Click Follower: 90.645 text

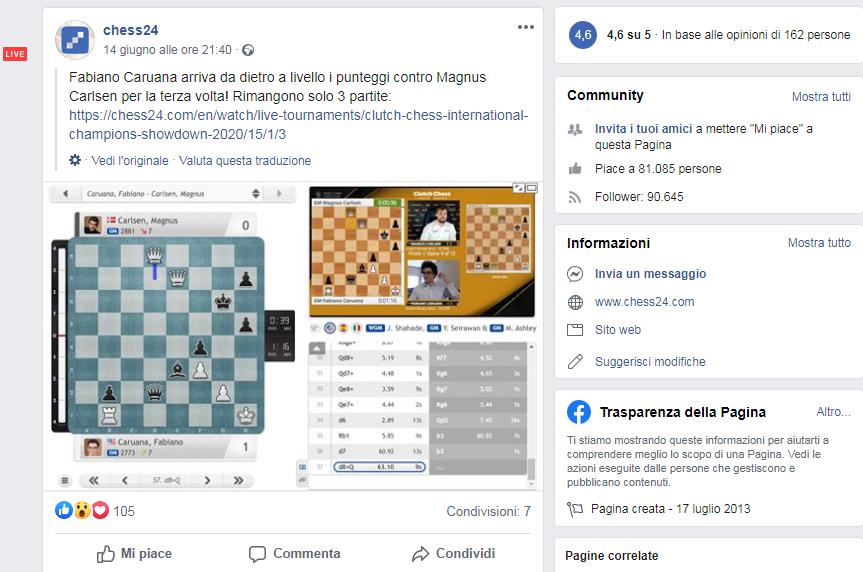(639, 197)
